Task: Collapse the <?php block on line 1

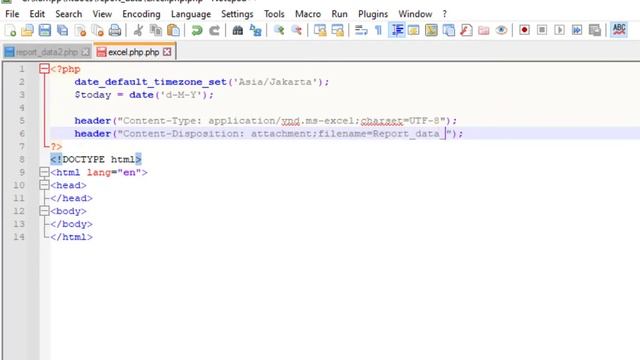Action: [44, 69]
